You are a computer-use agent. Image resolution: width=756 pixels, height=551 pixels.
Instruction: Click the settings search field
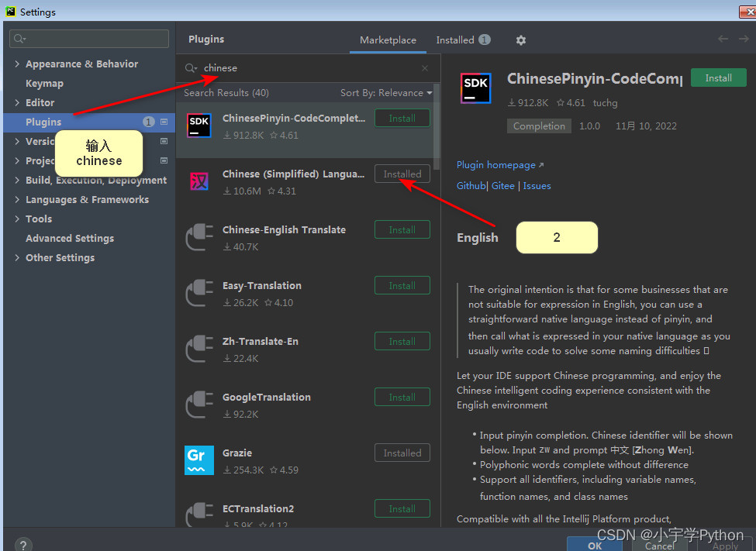point(89,39)
